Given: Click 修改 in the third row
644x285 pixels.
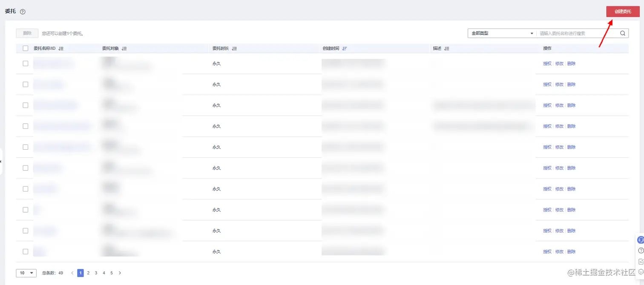Looking at the screenshot, I should (x=559, y=105).
